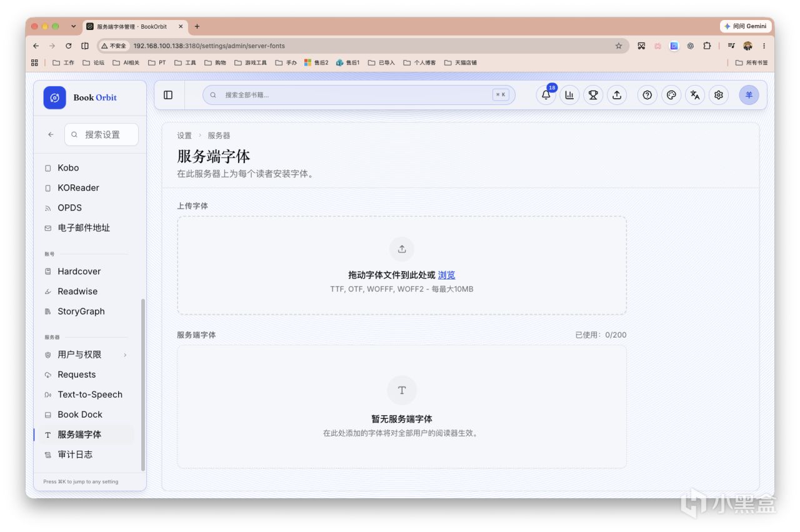Bookmark this page with the star icon
Viewport: 800px width, 532px height.
click(x=619, y=46)
